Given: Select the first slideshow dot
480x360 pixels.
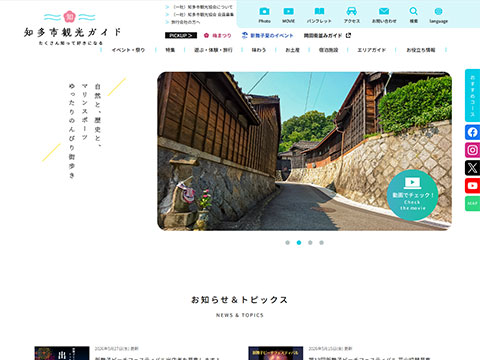Looking at the screenshot, I should [x=287, y=243].
